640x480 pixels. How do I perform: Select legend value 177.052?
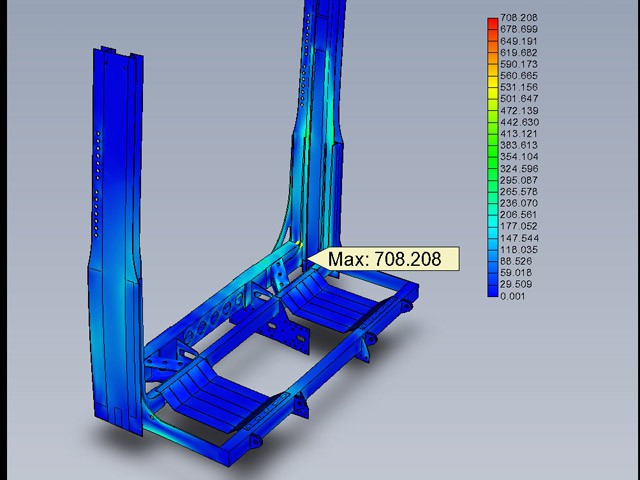pos(519,225)
